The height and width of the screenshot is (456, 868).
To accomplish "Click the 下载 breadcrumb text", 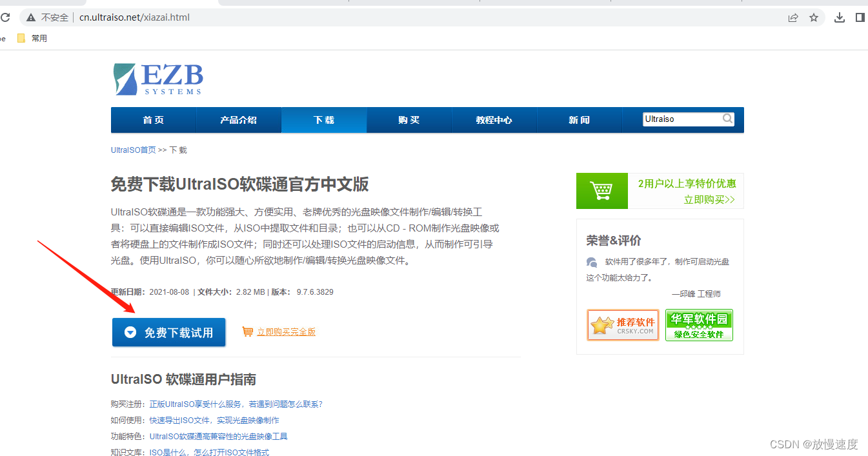I will 178,150.
